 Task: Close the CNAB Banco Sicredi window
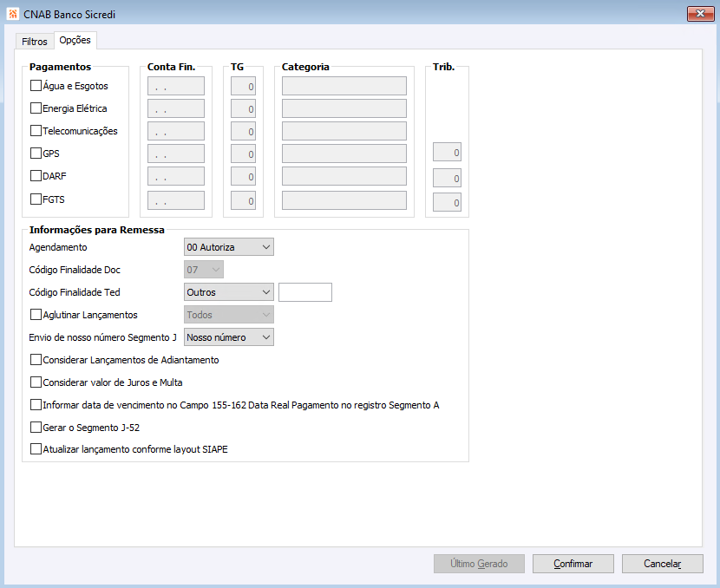700,13
